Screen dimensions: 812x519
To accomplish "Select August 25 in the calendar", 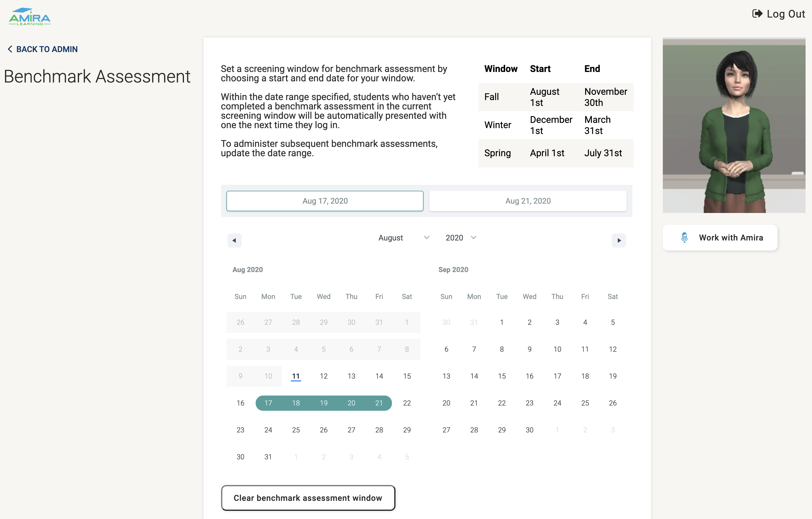I will tap(296, 430).
